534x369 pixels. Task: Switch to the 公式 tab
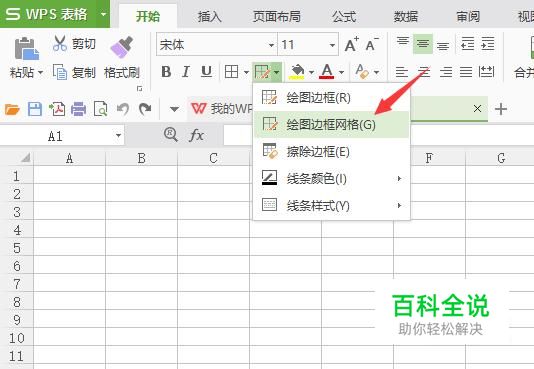tap(344, 16)
